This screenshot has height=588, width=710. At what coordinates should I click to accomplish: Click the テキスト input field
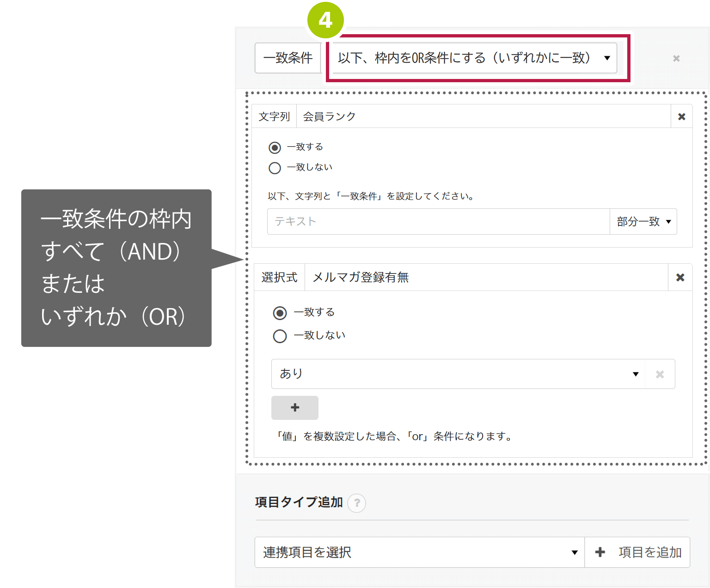pyautogui.click(x=439, y=222)
